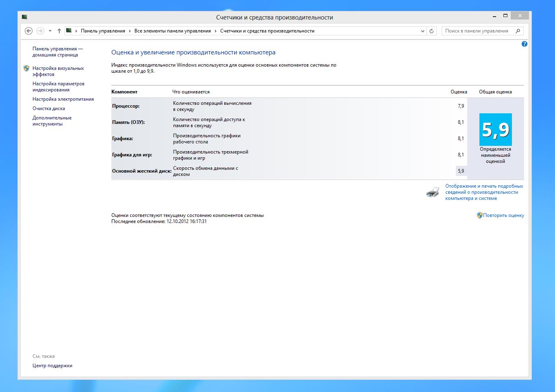
Task: Select 'Счетчики и средства производительности' breadcrumb
Action: 267,31
